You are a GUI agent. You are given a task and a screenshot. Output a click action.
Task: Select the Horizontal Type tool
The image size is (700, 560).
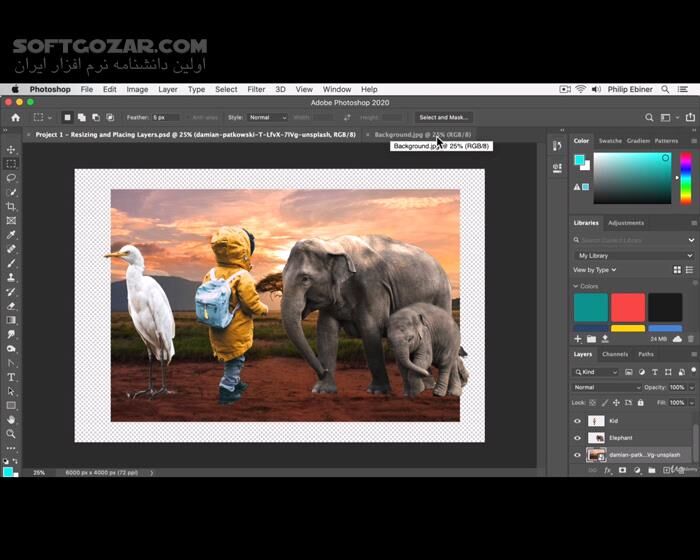pos(11,377)
